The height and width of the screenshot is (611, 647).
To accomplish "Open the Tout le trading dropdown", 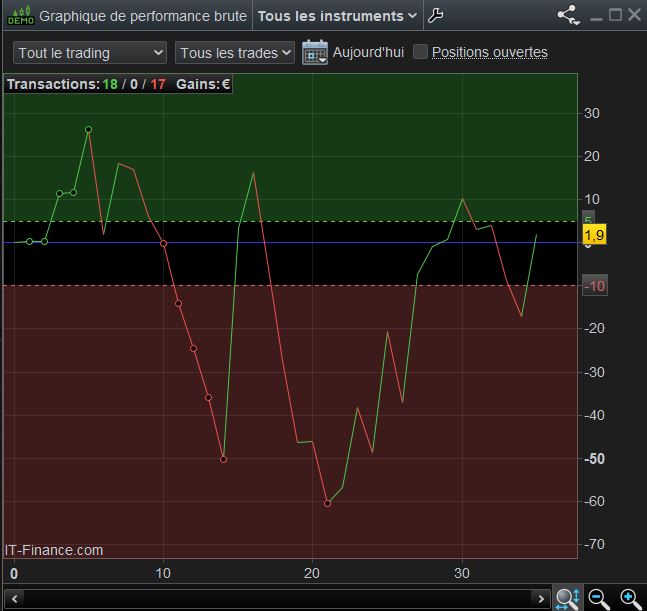I will click(90, 53).
